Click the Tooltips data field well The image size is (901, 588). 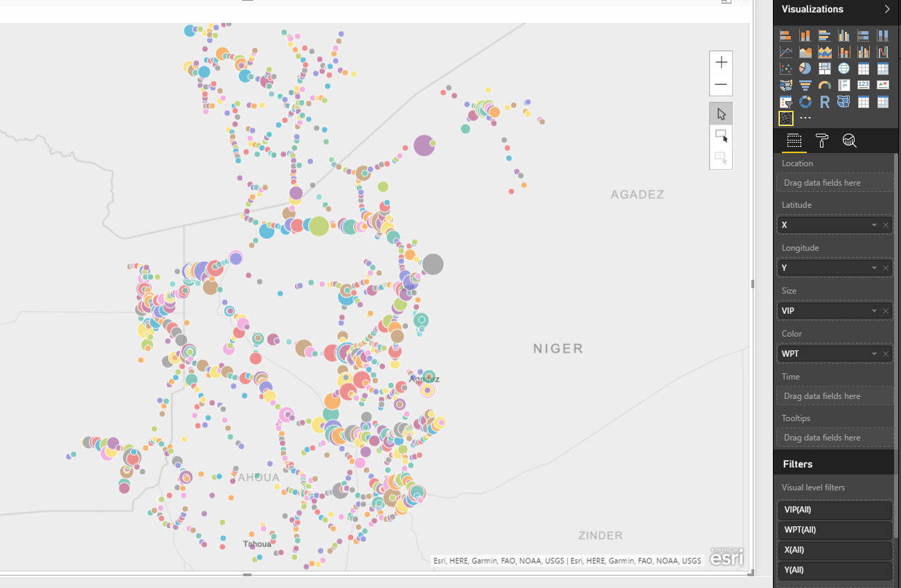[835, 438]
